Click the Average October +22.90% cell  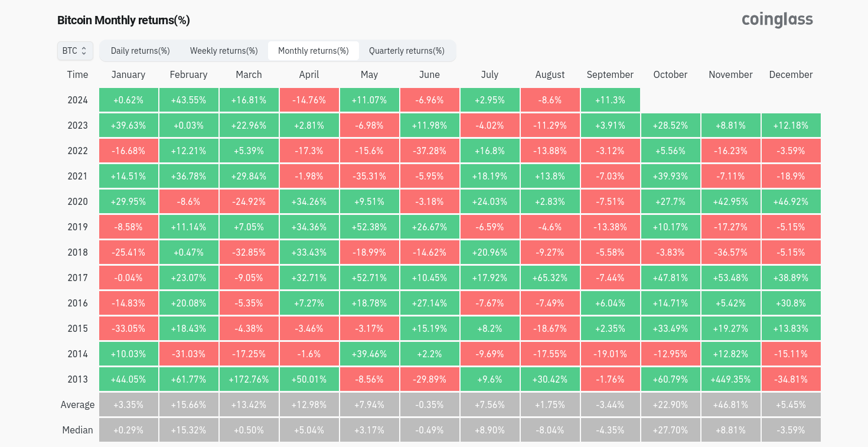[x=670, y=404]
